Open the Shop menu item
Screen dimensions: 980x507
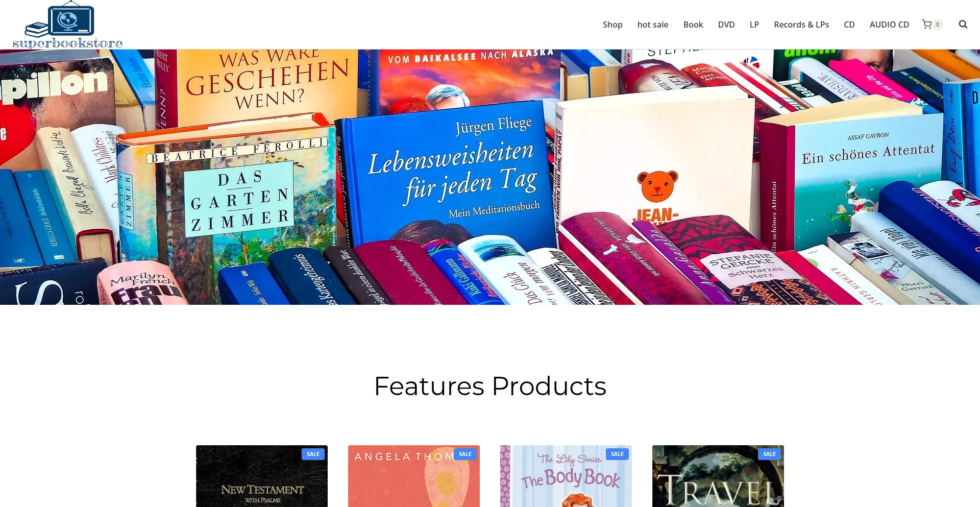pyautogui.click(x=612, y=25)
